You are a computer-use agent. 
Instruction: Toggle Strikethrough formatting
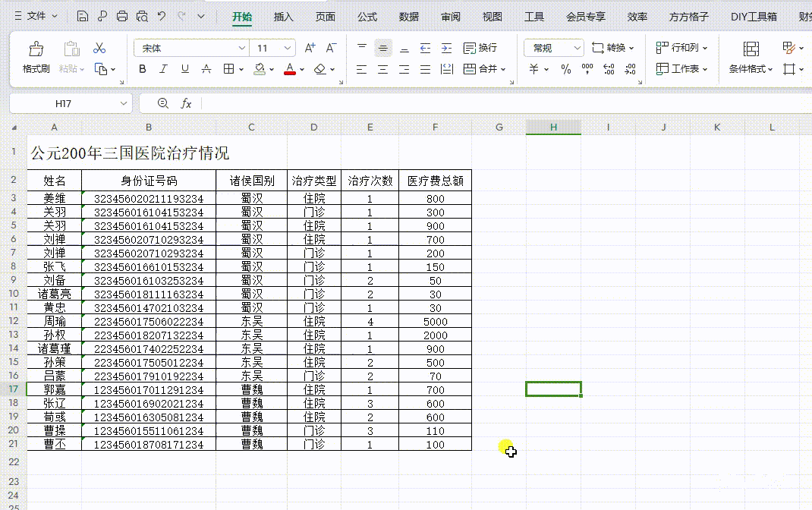pos(206,69)
